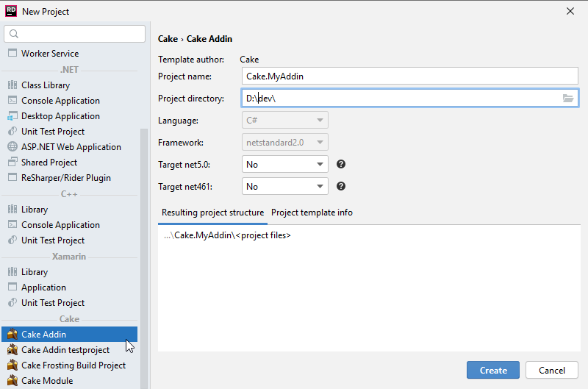Select the Worker Service template label
588x389 pixels.
tap(50, 53)
